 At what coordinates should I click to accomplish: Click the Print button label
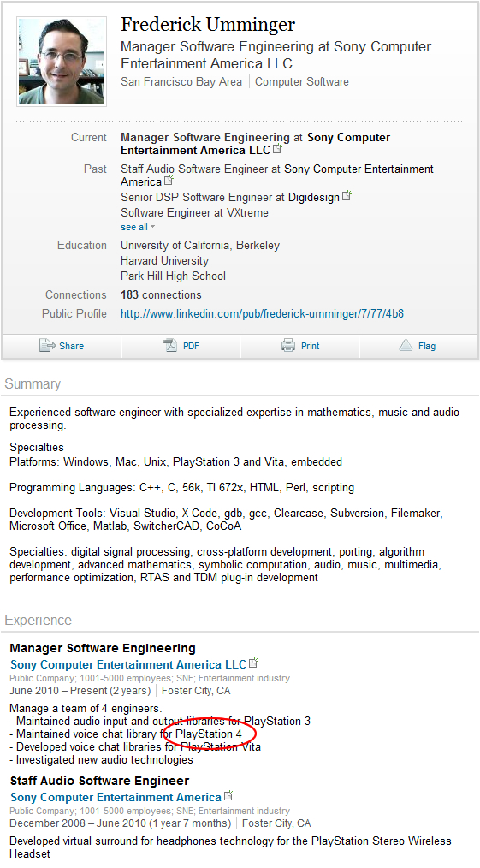311,346
